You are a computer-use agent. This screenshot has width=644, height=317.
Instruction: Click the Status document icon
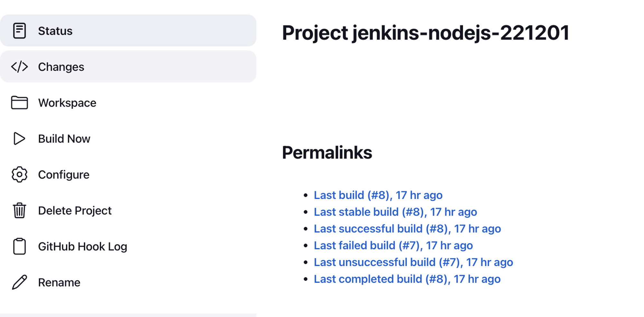click(19, 31)
